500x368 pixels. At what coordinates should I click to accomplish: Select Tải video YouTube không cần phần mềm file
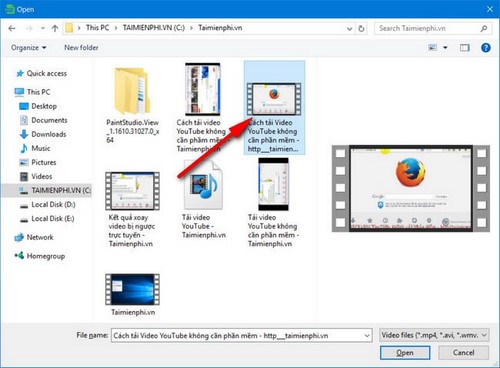[273, 203]
